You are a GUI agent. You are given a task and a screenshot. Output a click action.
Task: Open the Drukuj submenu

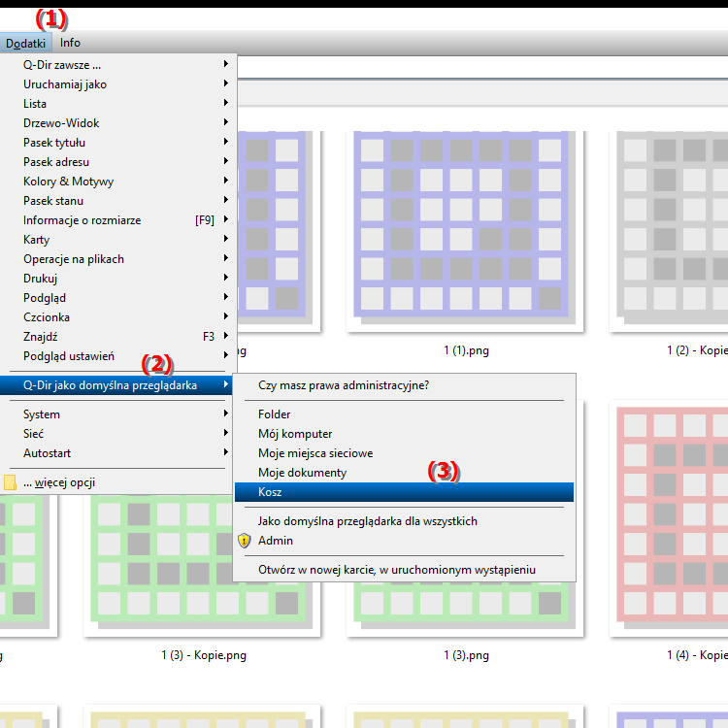(118, 279)
